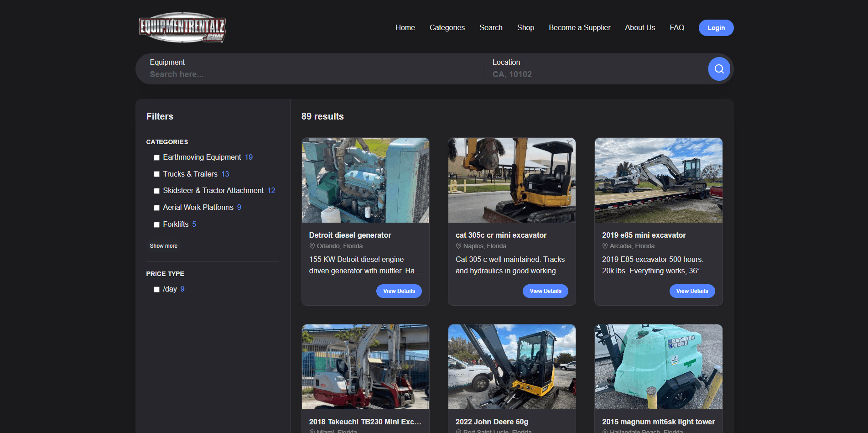The height and width of the screenshot is (433, 868).
Task: Open the Search nav link
Action: pos(491,27)
